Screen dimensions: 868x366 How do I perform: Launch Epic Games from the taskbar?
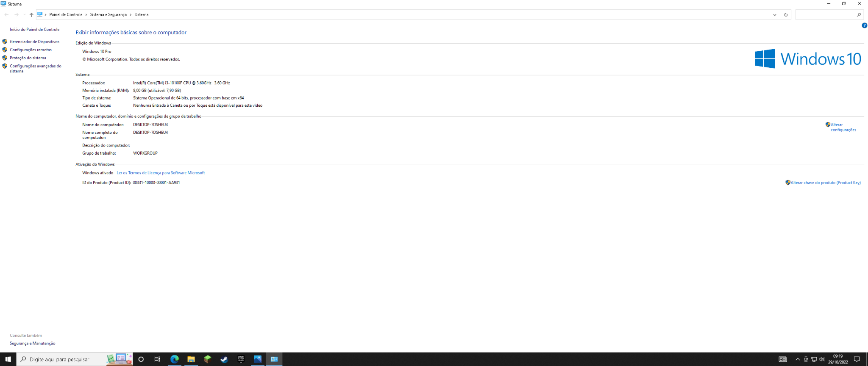click(x=241, y=359)
